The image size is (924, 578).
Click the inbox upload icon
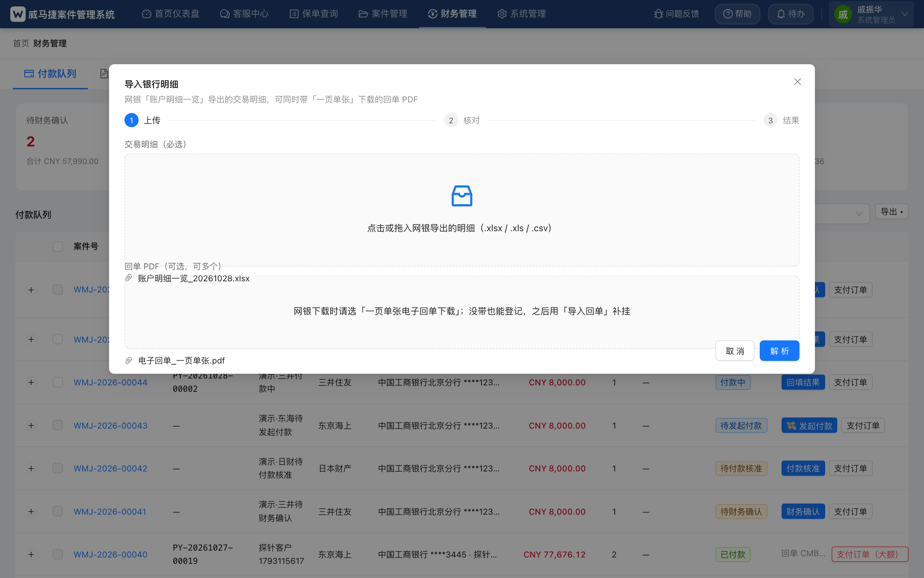462,196
